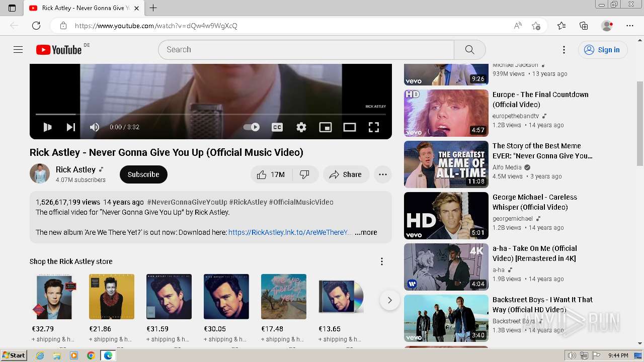Mute the video volume

(94, 127)
